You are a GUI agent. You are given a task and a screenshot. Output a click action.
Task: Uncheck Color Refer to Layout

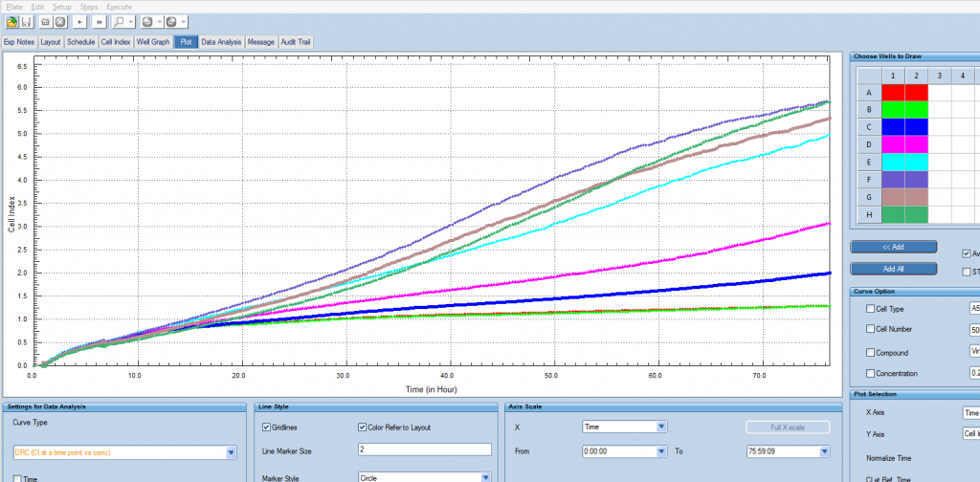(363, 427)
